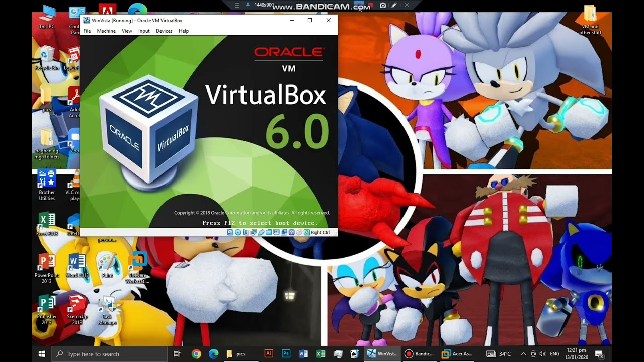Image resolution: width=644 pixels, height=362 pixels.
Task: Open Photoshop from the taskbar
Action: tap(286, 354)
